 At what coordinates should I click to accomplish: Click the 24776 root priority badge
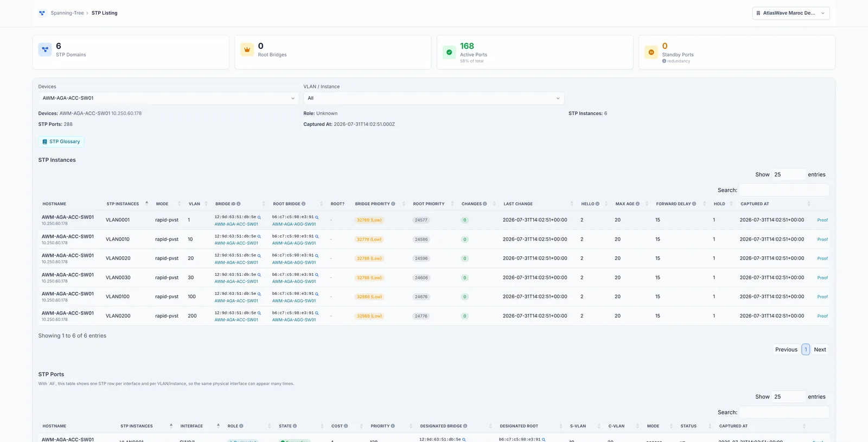click(421, 316)
